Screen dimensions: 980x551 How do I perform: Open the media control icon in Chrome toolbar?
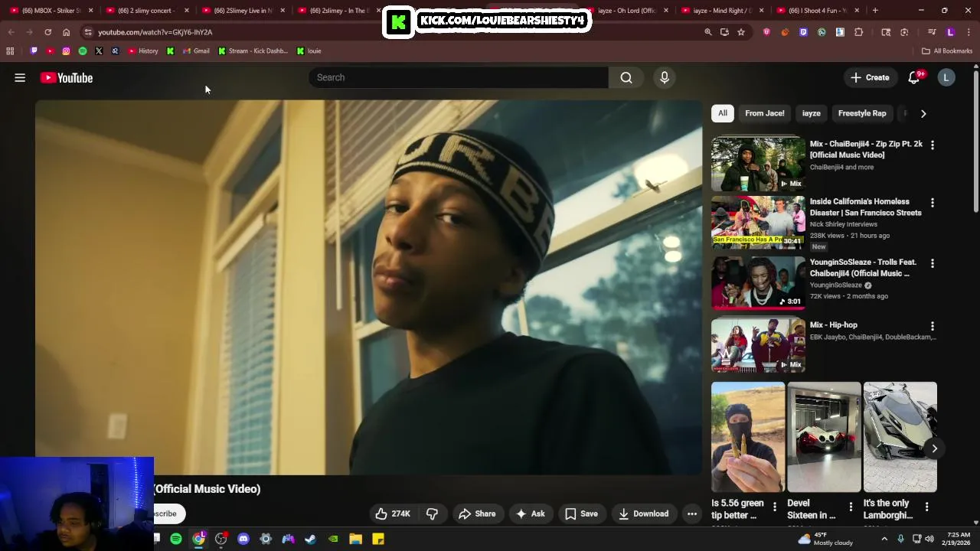pyautogui.click(x=932, y=32)
